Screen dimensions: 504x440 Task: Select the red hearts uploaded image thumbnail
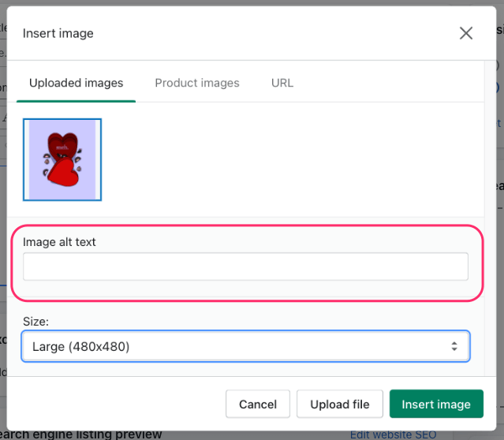62,159
